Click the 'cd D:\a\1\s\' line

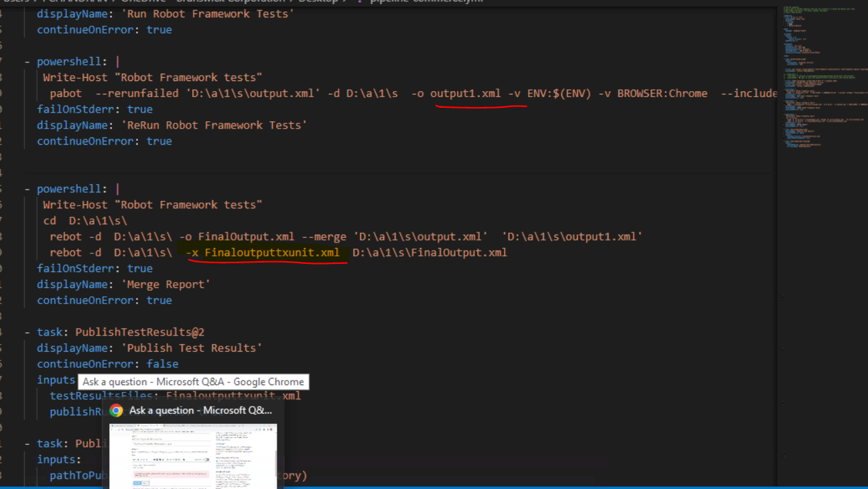click(x=85, y=220)
